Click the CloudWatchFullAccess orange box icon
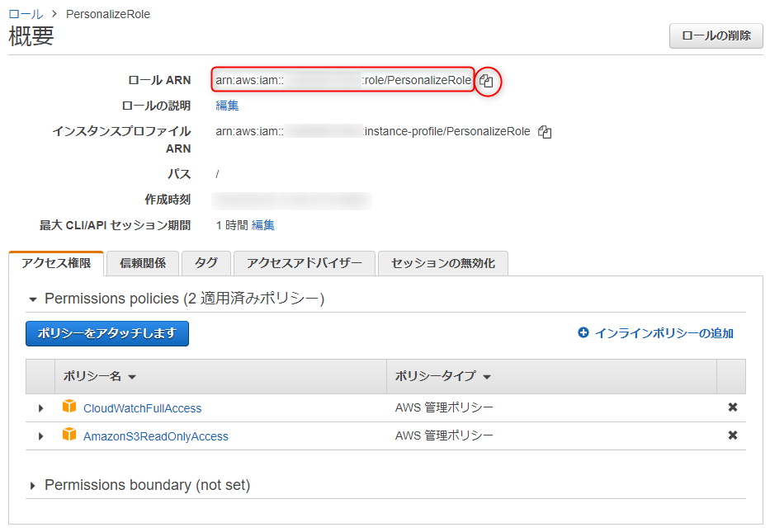This screenshot has height=532, width=770. 69,407
